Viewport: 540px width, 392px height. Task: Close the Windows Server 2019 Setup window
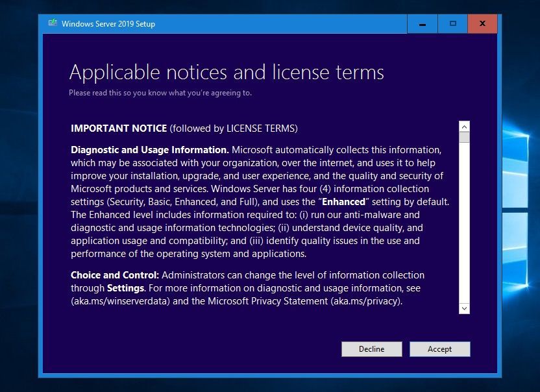(482, 24)
